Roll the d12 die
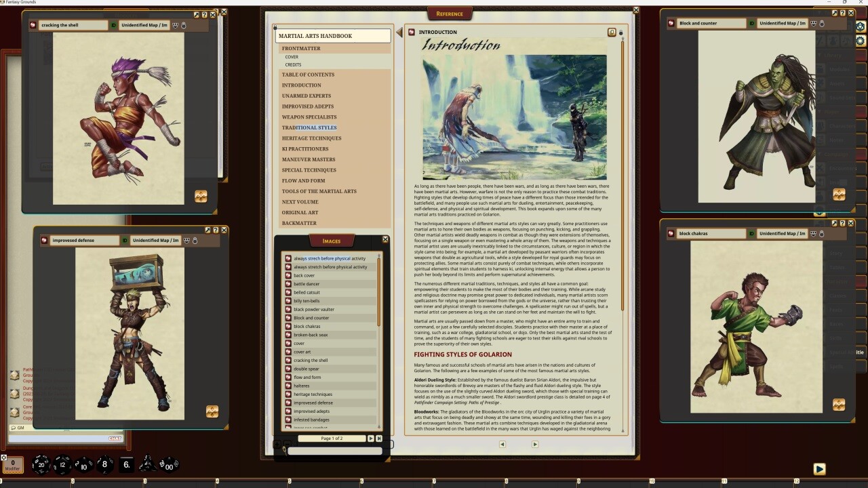This screenshot has height=488, width=868. [x=62, y=465]
